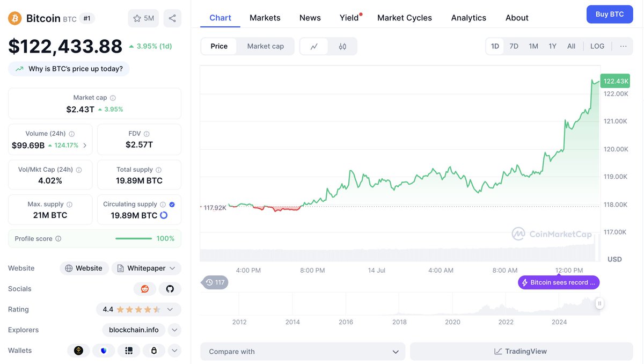The image size is (644, 364).
Task: Switch to candlestick chart view
Action: [342, 46]
